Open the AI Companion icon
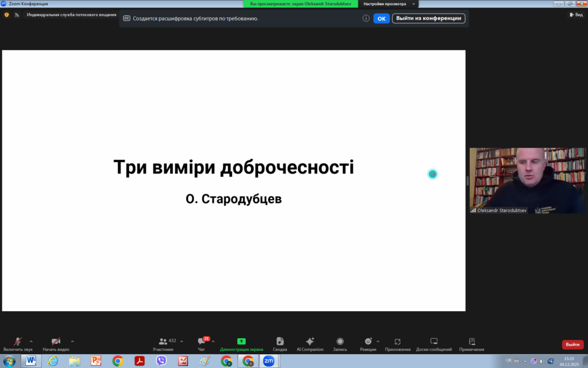The width and height of the screenshot is (588, 368). pyautogui.click(x=310, y=343)
